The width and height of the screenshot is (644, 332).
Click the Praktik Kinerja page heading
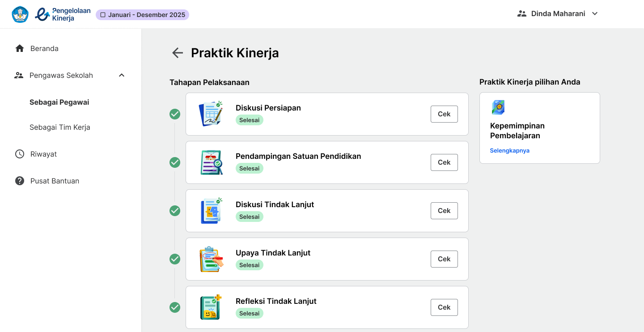tap(235, 53)
